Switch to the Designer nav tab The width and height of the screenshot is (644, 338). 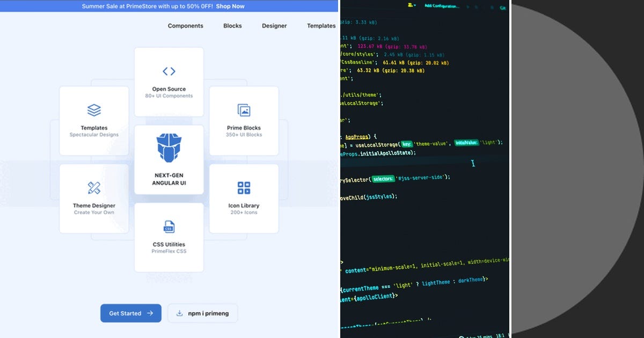point(274,25)
